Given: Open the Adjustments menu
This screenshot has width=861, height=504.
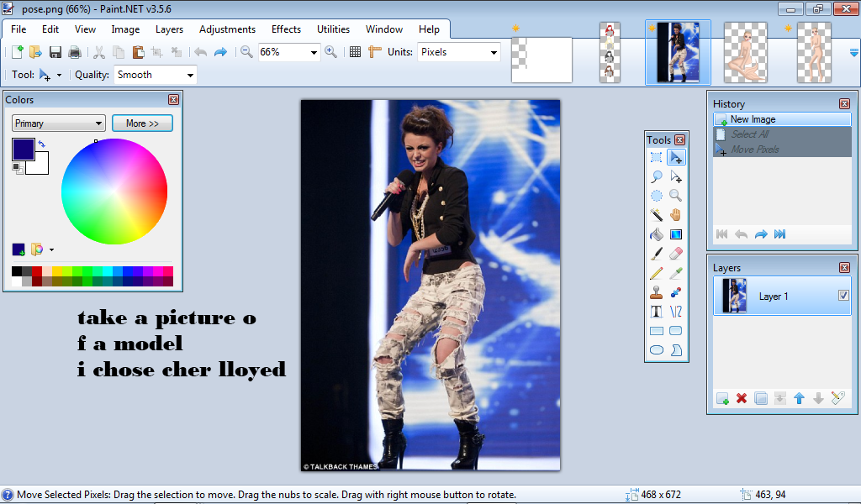Looking at the screenshot, I should pos(227,29).
